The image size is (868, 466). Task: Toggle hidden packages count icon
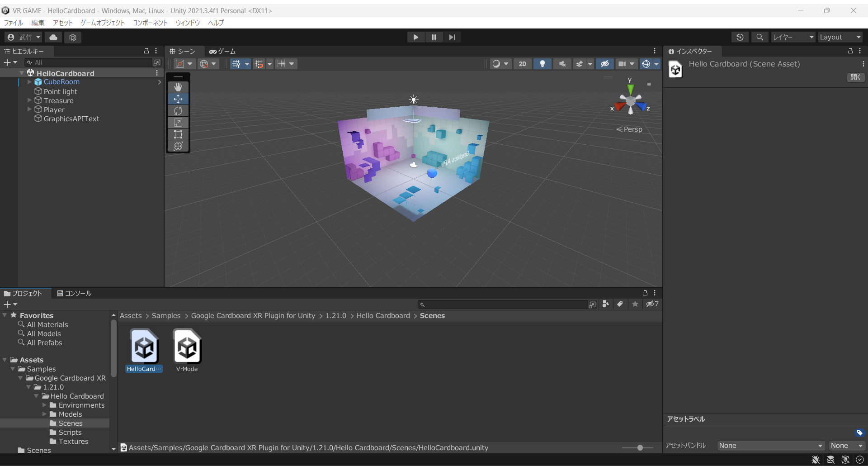(x=652, y=304)
